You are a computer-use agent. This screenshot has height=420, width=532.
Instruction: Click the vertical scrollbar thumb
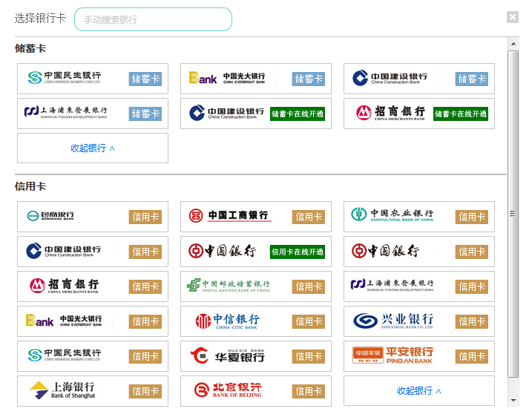tap(513, 214)
